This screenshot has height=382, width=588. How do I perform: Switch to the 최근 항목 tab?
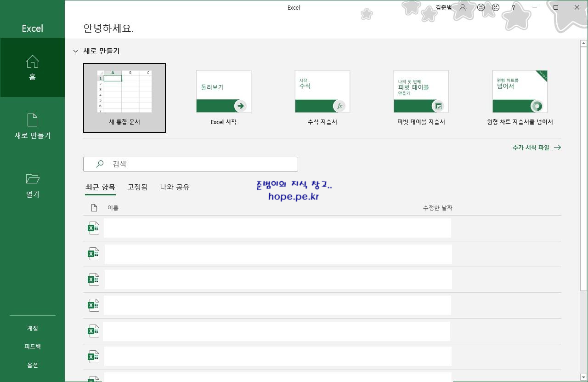(100, 187)
